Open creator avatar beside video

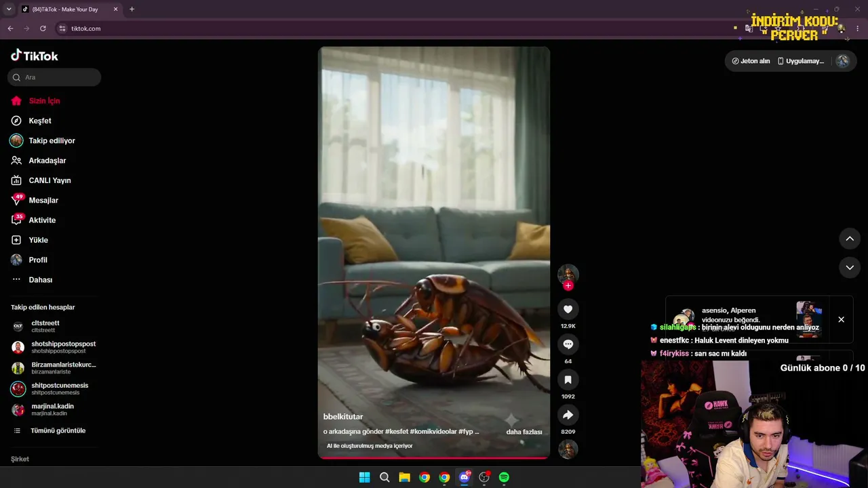click(568, 274)
